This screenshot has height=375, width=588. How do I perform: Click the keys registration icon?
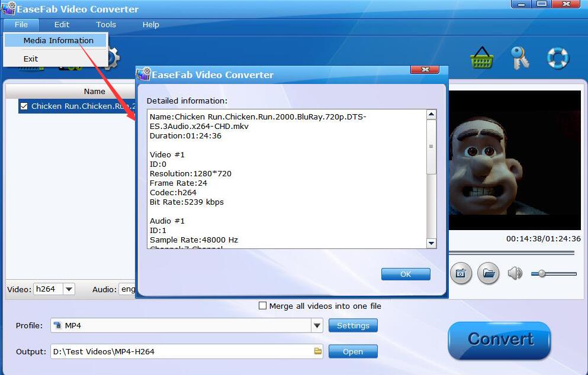(519, 58)
